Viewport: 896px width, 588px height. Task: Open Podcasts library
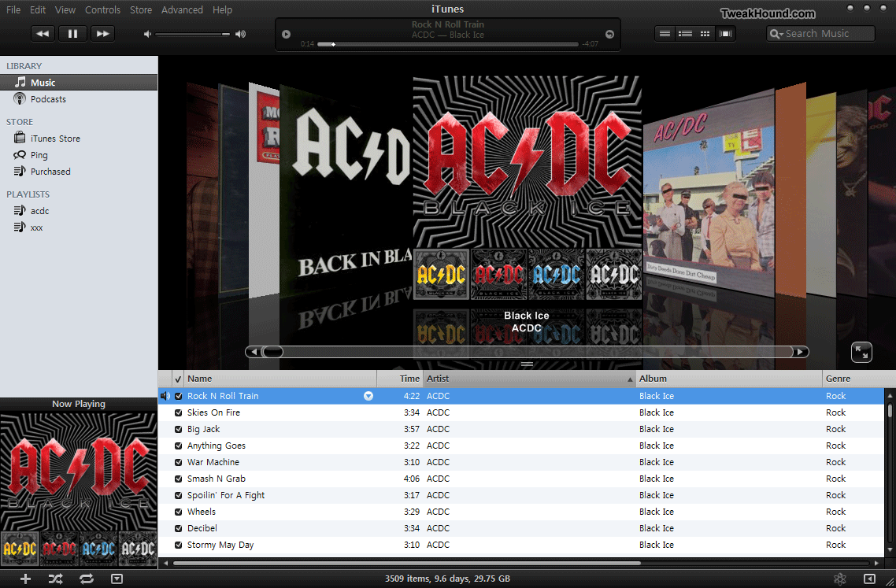coord(79,99)
